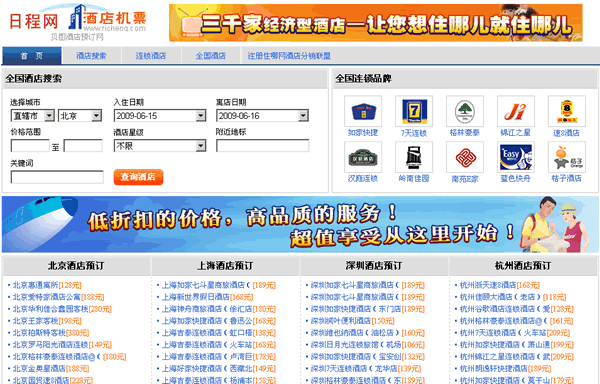Click the minimum 价格范围 input field
Screen dimensions: 600x384
pyautogui.click(x=30, y=146)
